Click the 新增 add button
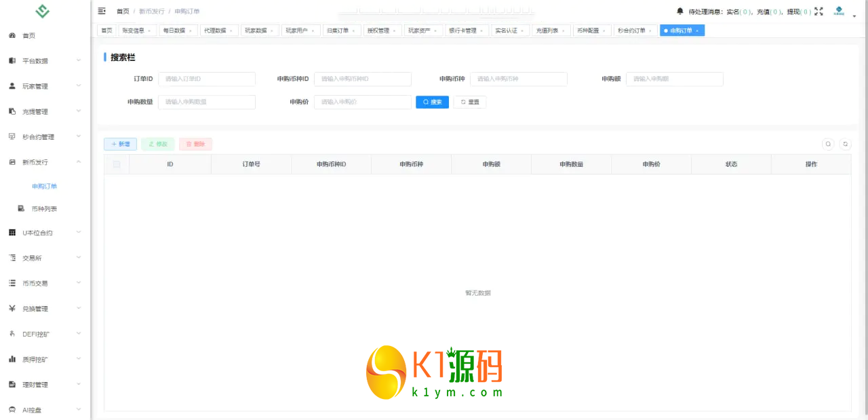Screen dimensions: 868x420 pyautogui.click(x=120, y=144)
